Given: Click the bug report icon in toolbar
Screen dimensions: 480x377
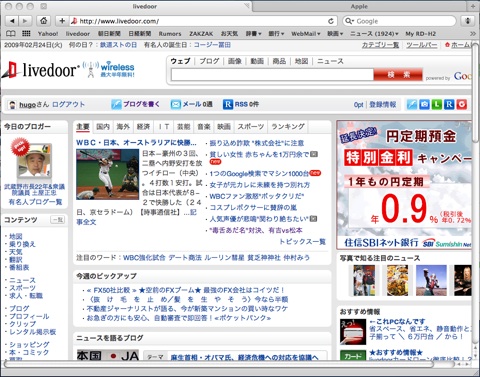Looking at the screenshot, I should pos(468,21).
